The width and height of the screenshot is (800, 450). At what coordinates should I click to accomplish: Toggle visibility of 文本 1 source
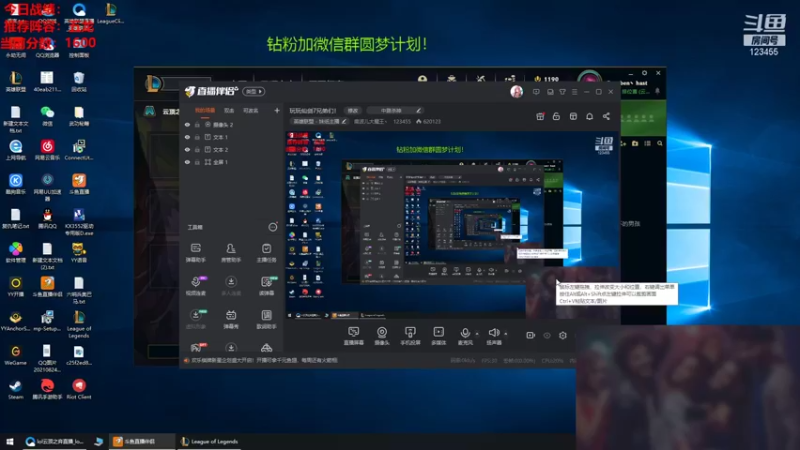187,137
